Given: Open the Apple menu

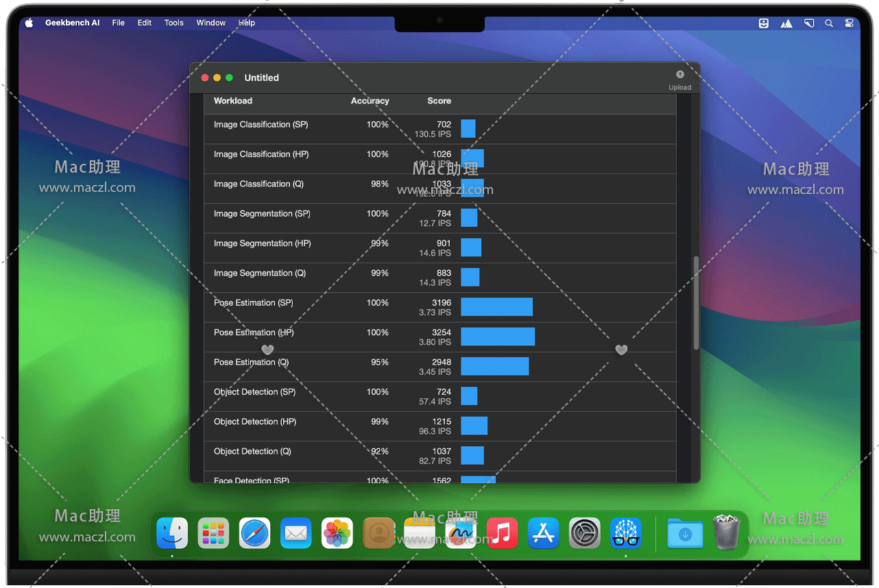Looking at the screenshot, I should (29, 23).
